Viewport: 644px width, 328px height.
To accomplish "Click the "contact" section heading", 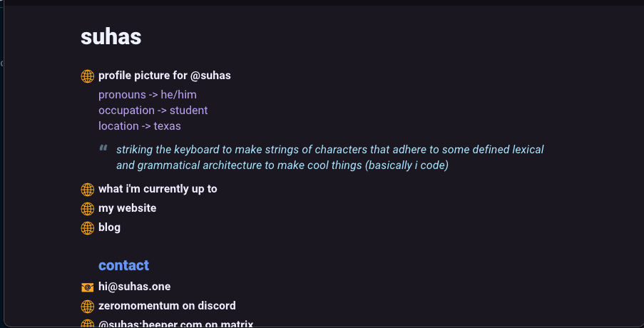I will tap(123, 265).
